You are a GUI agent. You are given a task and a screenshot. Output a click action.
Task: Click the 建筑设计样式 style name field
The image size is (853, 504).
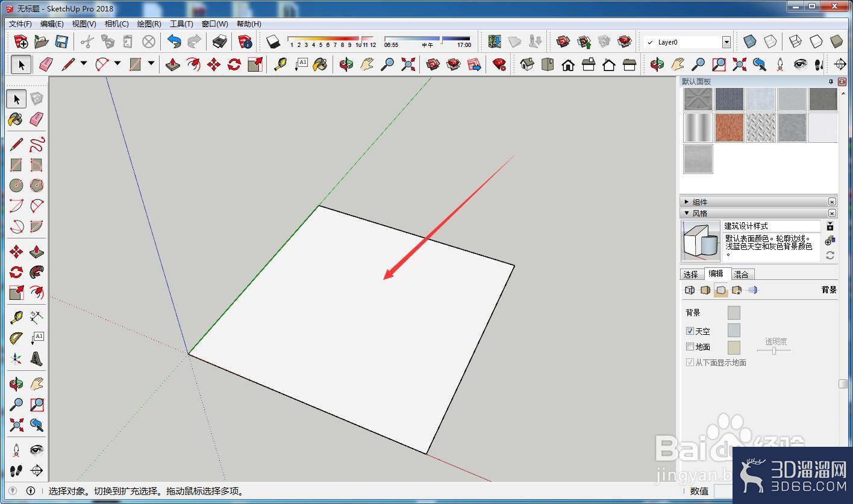pyautogui.click(x=772, y=226)
